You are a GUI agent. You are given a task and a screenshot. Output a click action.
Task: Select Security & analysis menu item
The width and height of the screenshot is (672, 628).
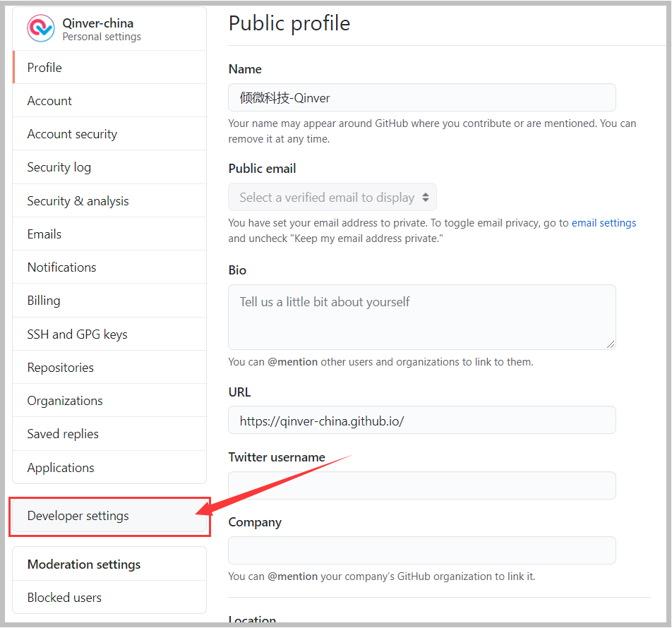78,201
